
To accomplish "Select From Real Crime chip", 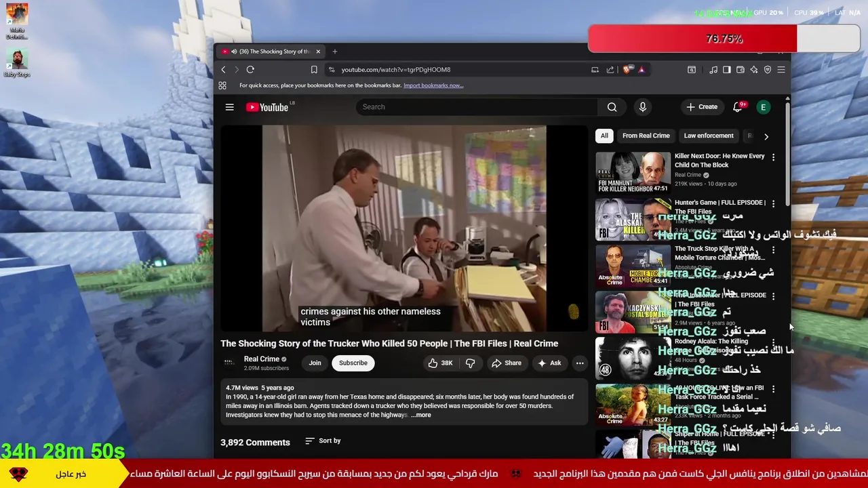I will pos(646,136).
